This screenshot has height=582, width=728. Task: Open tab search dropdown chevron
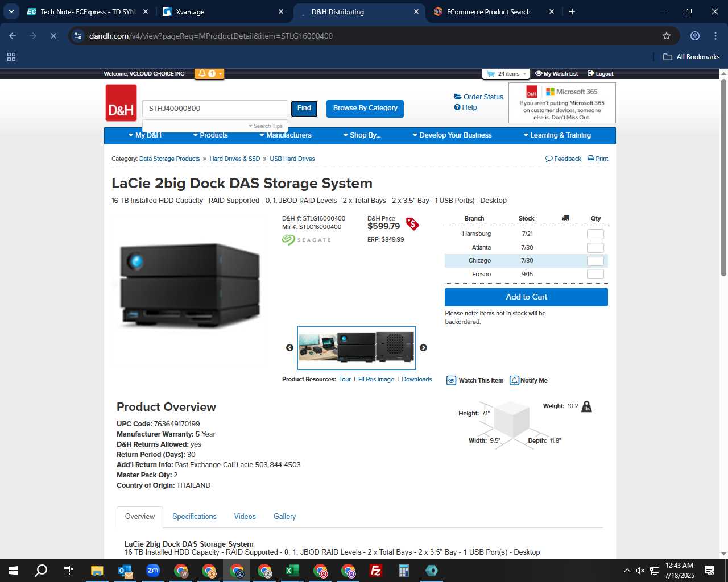(x=11, y=11)
